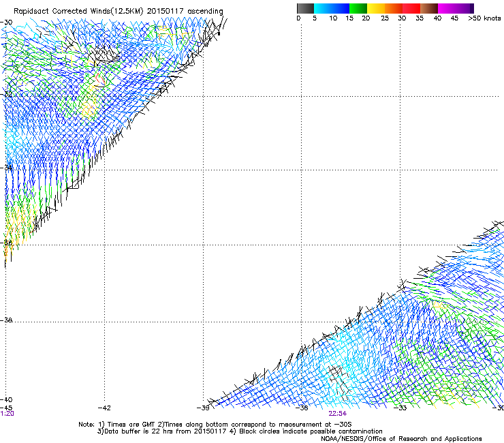This screenshot has width=504, height=443.
Task: Click the magenta-purple 40-50 knots legend segment
Action: [x=456, y=8]
